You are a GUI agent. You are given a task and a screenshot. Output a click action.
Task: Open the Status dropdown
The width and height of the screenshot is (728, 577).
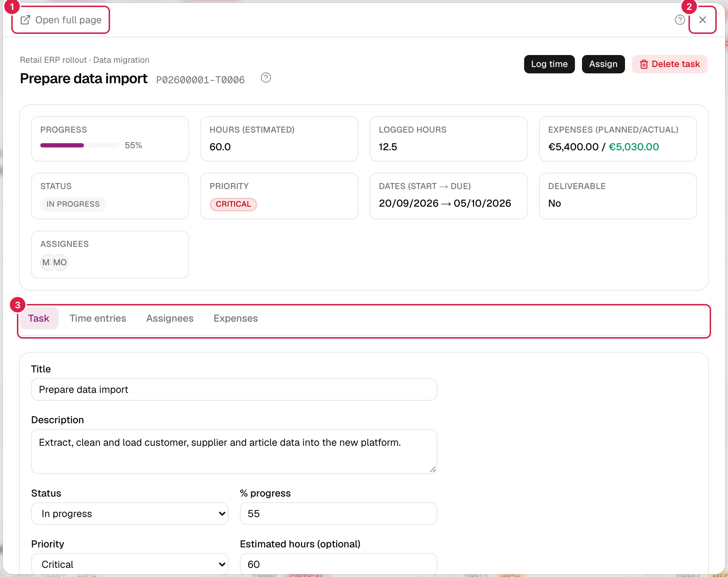pos(130,514)
